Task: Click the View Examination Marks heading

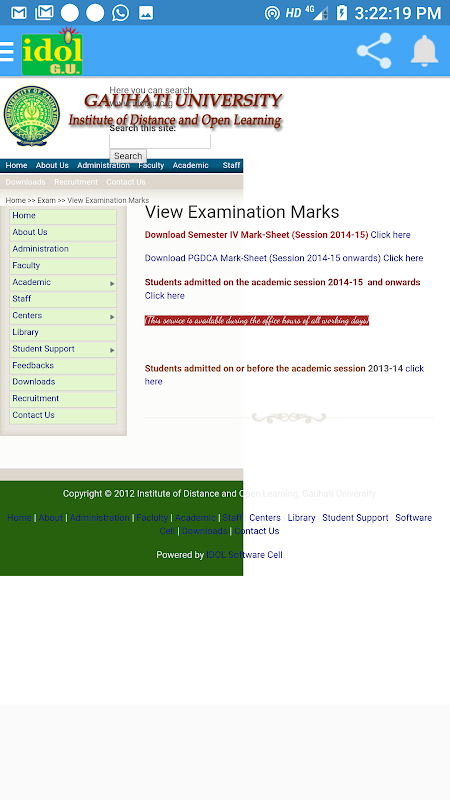Action: (242, 212)
